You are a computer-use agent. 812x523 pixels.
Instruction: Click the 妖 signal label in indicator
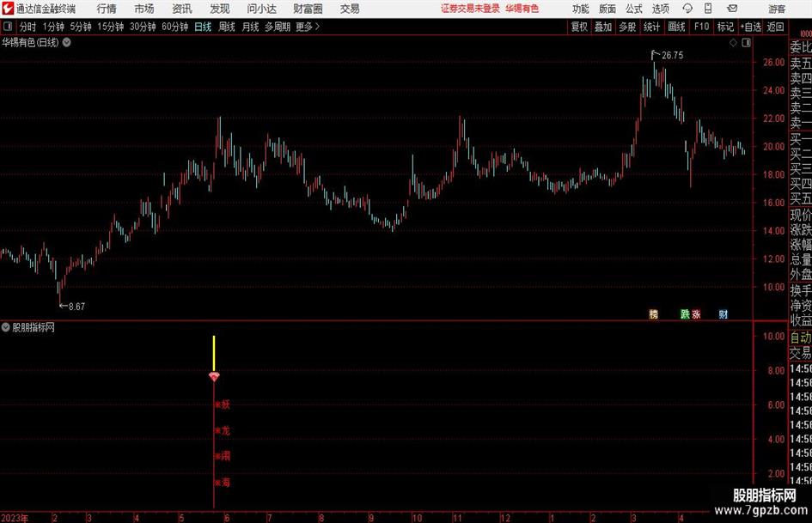(225, 404)
